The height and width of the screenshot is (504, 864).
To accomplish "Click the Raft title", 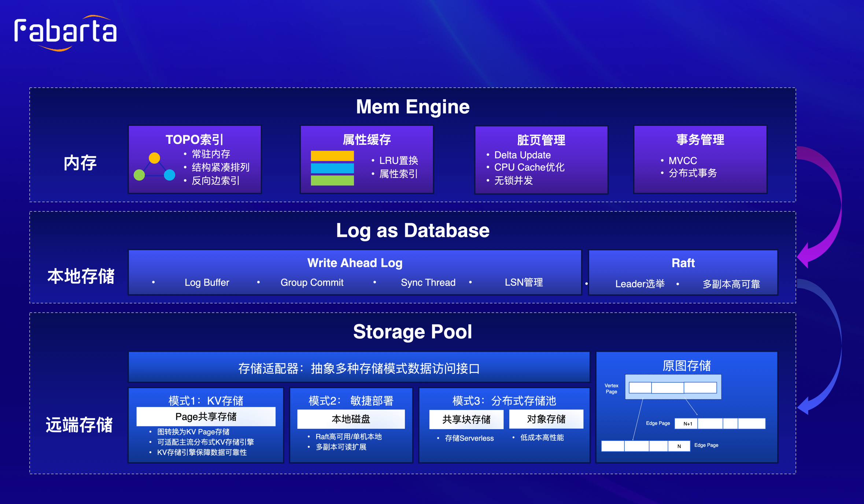I will tap(683, 263).
